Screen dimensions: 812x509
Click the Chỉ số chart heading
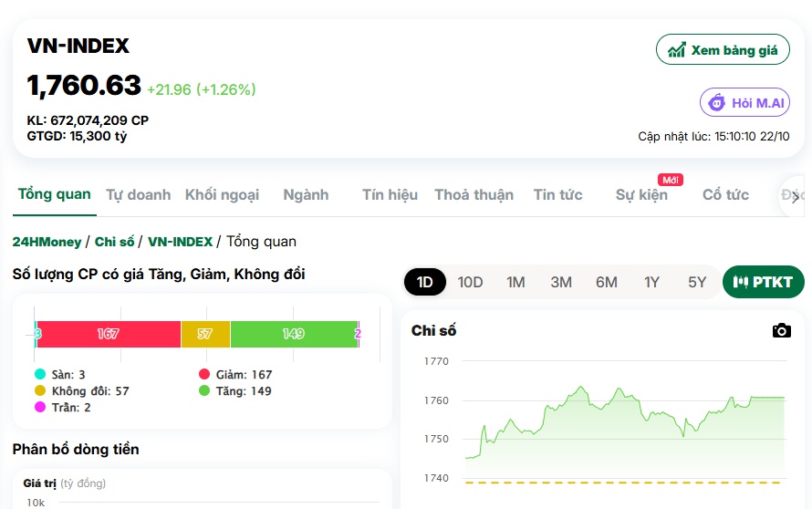(x=433, y=330)
